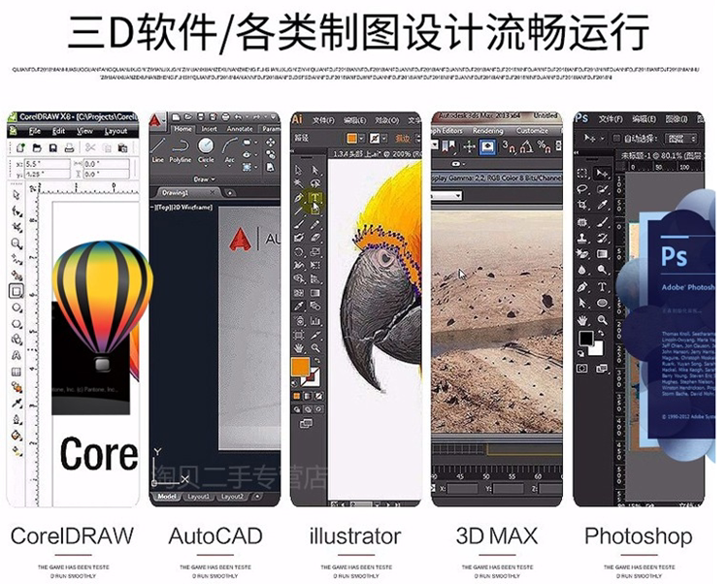728x584 pixels.
Task: Select the Zoom tool in CorelDRAW toolbox
Action: (17, 243)
